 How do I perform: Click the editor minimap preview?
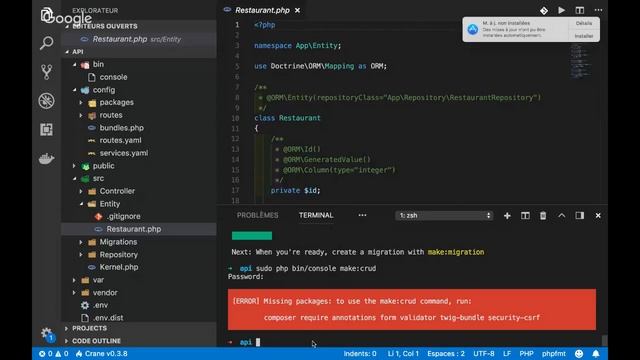[x=580, y=61]
